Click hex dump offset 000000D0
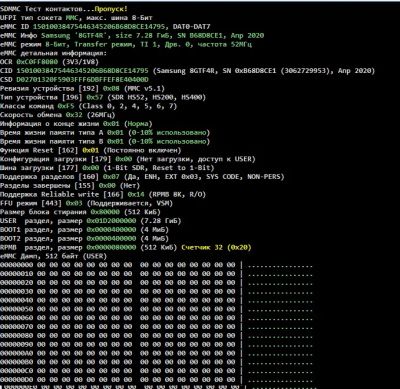Screen dimensions: 400x389 17,380
